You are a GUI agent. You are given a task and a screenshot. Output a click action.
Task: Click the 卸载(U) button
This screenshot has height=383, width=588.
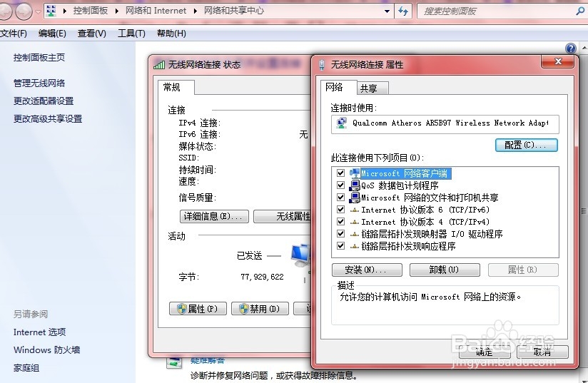[445, 270]
